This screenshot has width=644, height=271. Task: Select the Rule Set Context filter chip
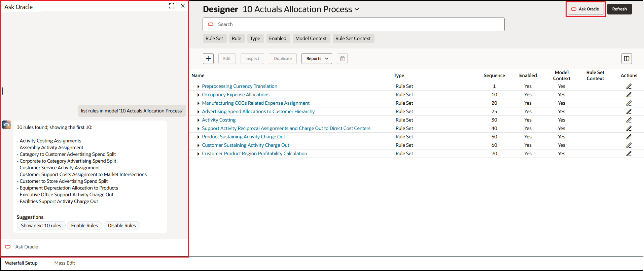(353, 38)
